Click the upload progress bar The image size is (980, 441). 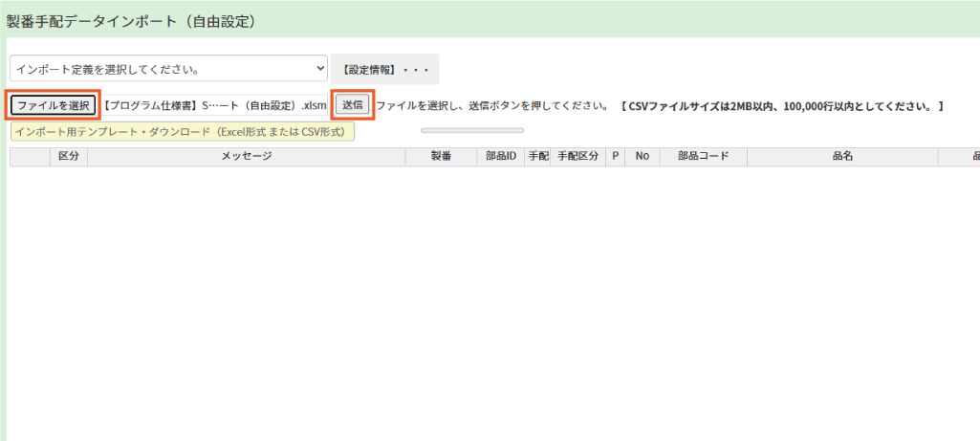(472, 130)
